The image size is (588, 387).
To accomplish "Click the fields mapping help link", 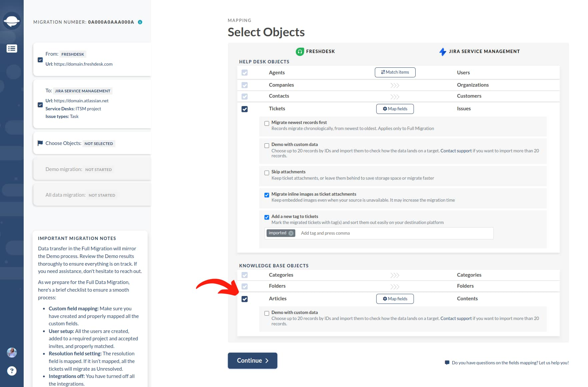I will point(510,363).
